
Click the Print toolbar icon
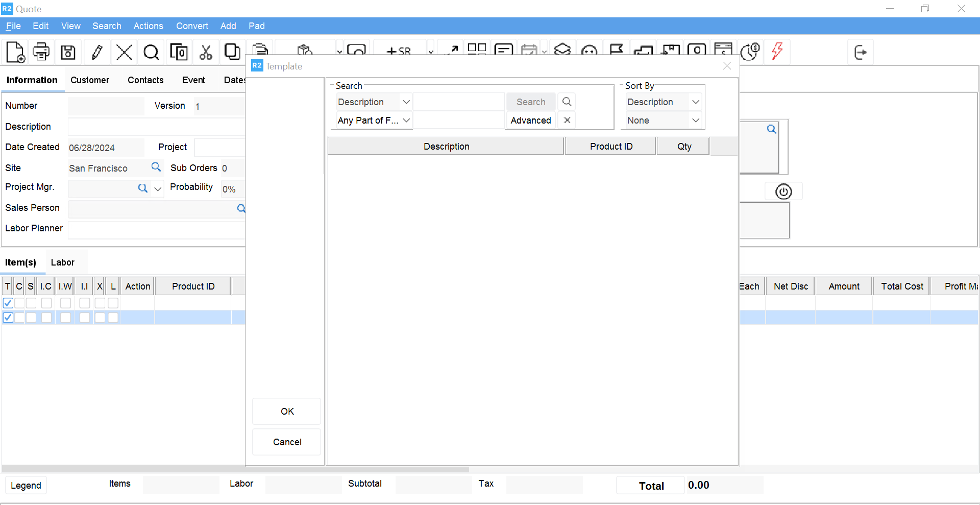point(41,52)
